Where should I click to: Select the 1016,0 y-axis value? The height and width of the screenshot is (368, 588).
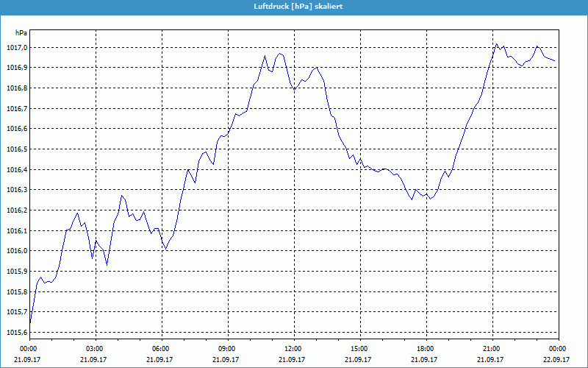[15, 251]
